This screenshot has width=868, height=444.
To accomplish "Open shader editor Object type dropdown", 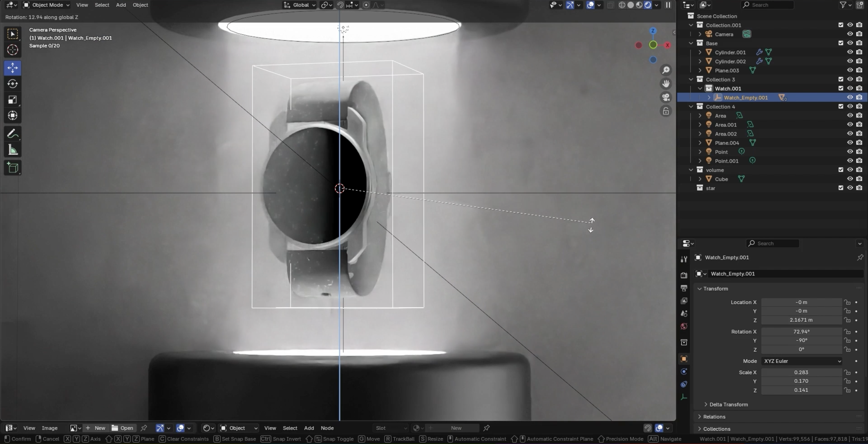I will coord(238,428).
